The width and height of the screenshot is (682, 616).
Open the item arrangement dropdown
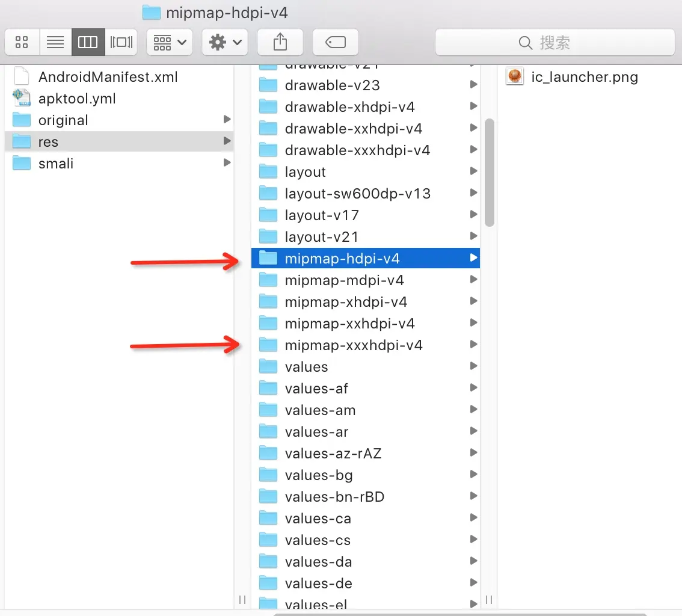[x=170, y=42]
